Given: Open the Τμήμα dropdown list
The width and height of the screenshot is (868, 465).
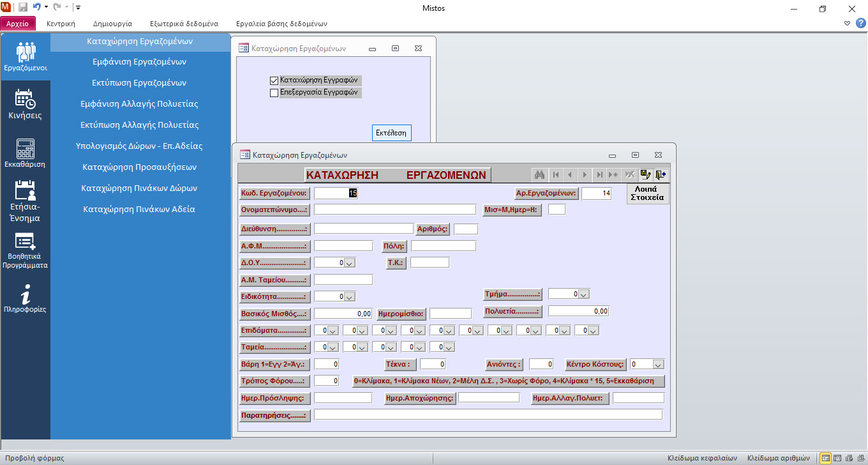Looking at the screenshot, I should coord(583,294).
